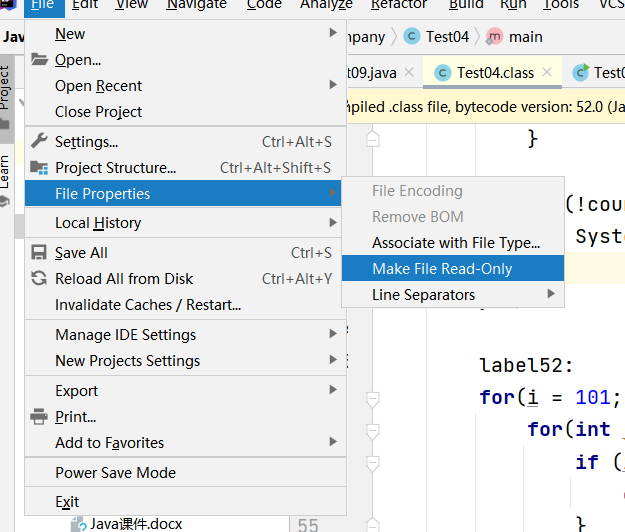
Task: Expand the Export submenu arrow
Action: pyautogui.click(x=333, y=390)
